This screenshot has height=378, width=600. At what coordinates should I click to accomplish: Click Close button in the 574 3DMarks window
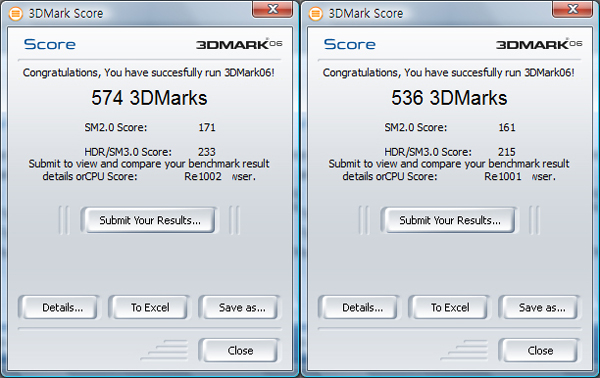(240, 350)
